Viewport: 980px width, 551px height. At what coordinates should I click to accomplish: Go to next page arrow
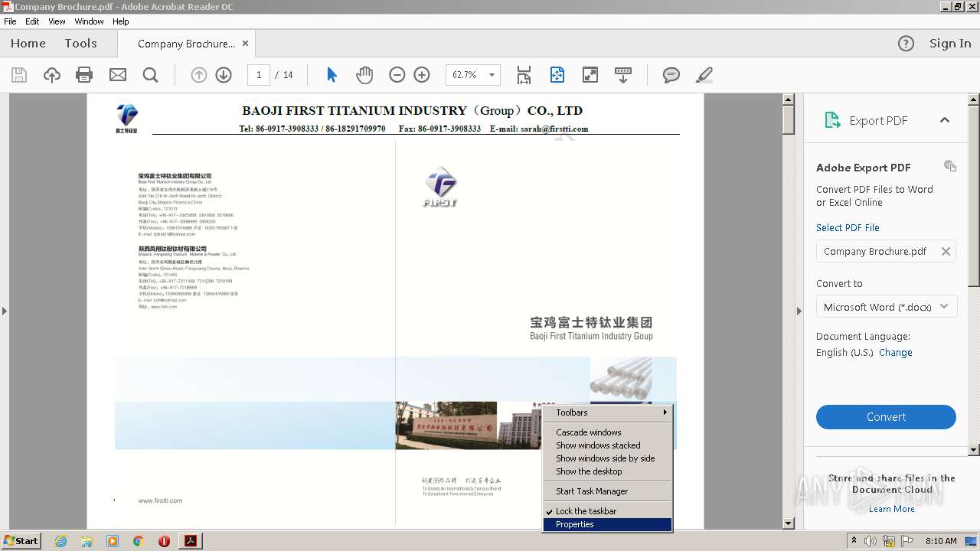tap(224, 75)
